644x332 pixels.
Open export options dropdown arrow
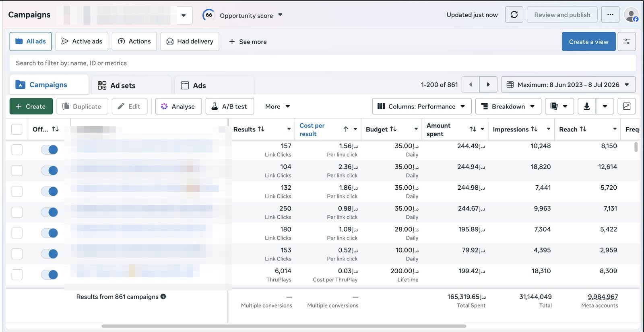pyautogui.click(x=605, y=106)
